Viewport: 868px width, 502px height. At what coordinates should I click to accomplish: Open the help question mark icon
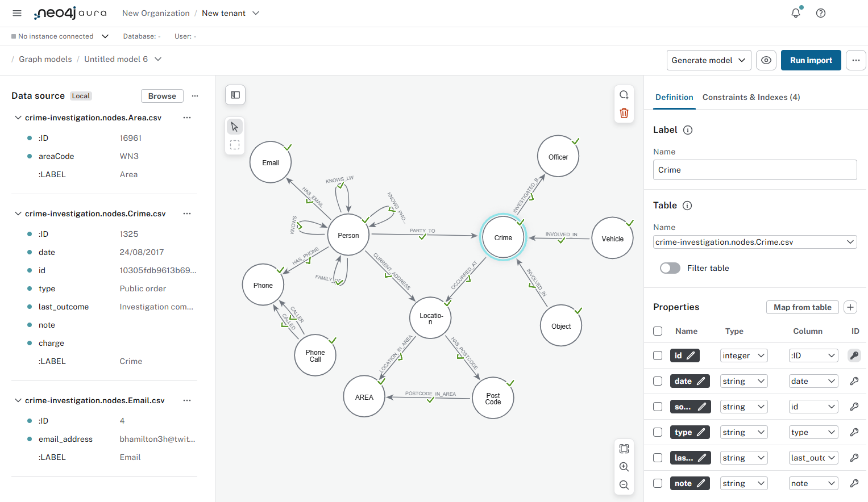click(821, 13)
